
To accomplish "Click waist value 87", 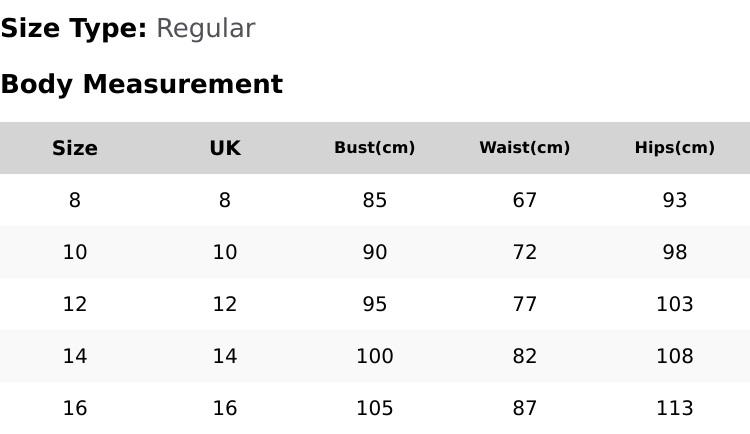I will coord(525,409).
